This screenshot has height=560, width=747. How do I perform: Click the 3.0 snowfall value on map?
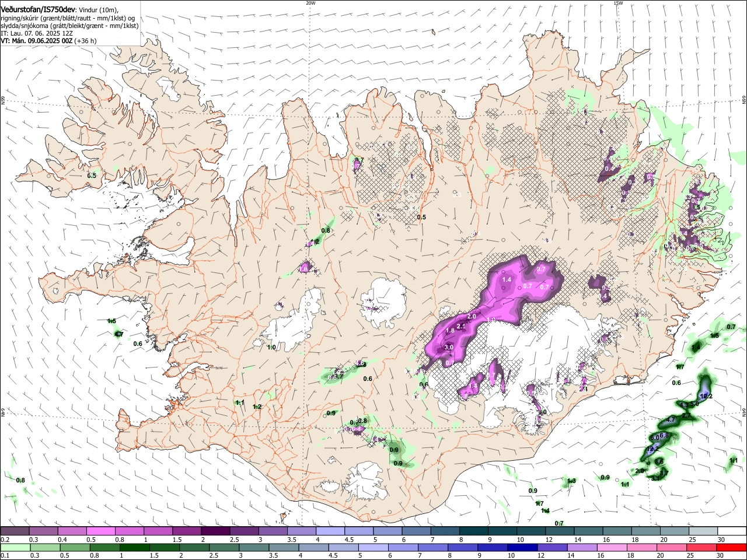point(449,347)
